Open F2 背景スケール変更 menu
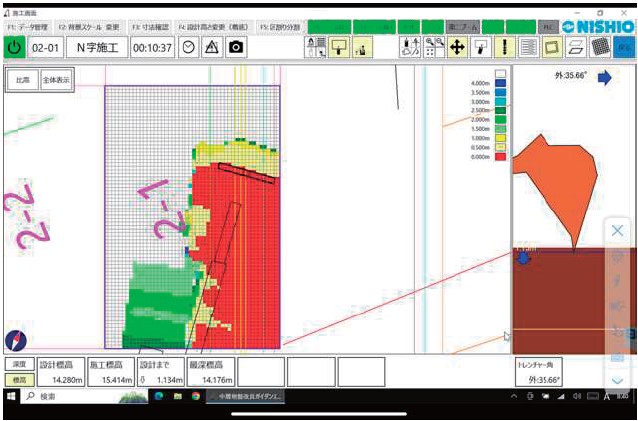638x421 pixels. click(89, 27)
